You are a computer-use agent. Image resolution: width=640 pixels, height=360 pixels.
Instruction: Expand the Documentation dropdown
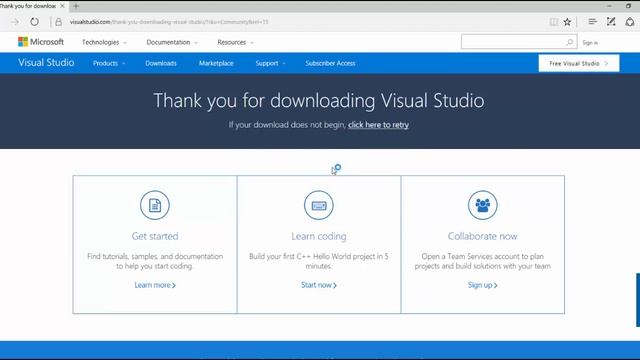[x=172, y=42]
